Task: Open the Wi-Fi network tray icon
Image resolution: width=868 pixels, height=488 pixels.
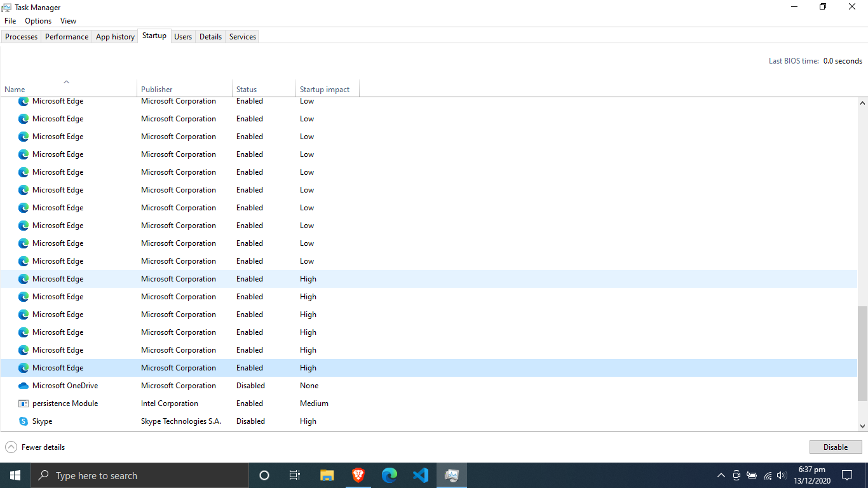Action: tap(767, 475)
